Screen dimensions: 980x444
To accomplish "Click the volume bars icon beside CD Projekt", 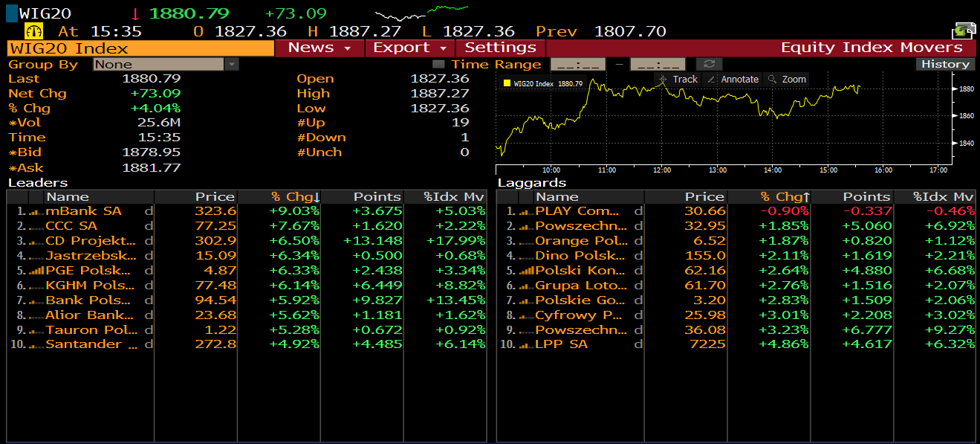I will coord(37,242).
